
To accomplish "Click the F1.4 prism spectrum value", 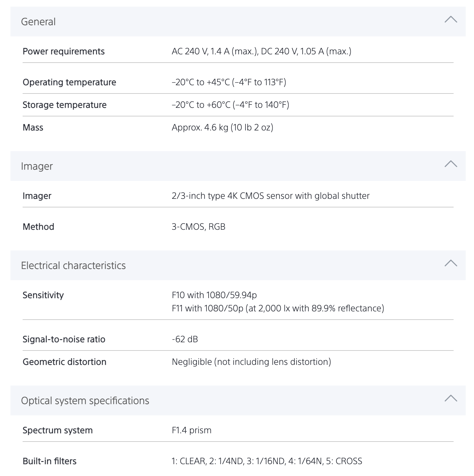I will click(191, 430).
